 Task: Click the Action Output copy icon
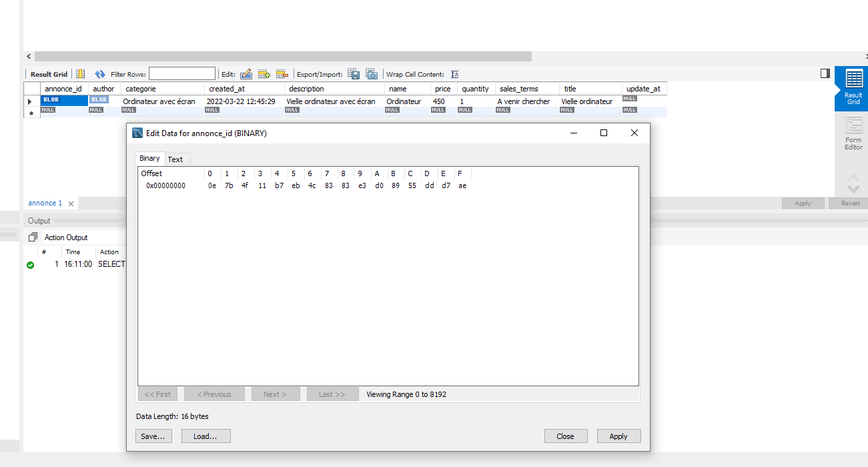pyautogui.click(x=33, y=237)
